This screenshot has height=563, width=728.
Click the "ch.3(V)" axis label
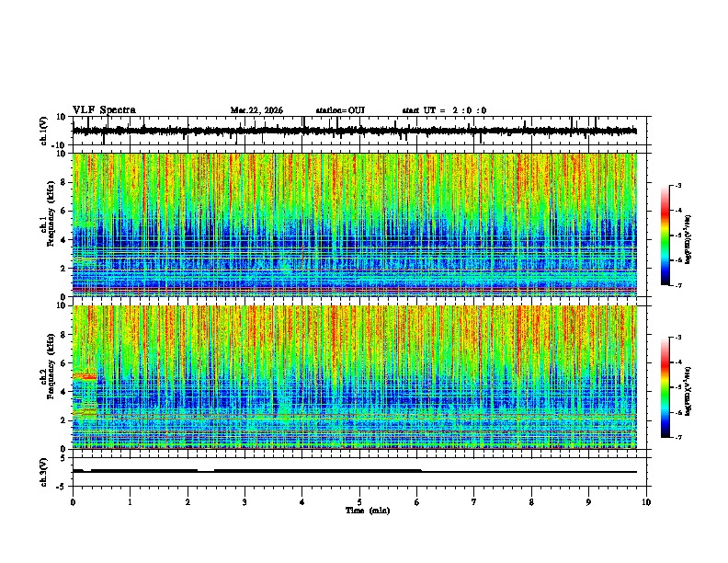point(44,472)
